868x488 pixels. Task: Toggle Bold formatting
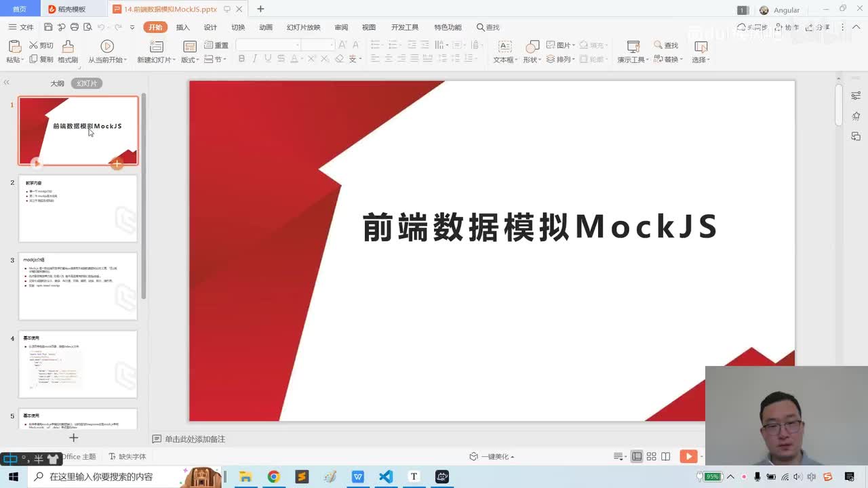point(241,59)
